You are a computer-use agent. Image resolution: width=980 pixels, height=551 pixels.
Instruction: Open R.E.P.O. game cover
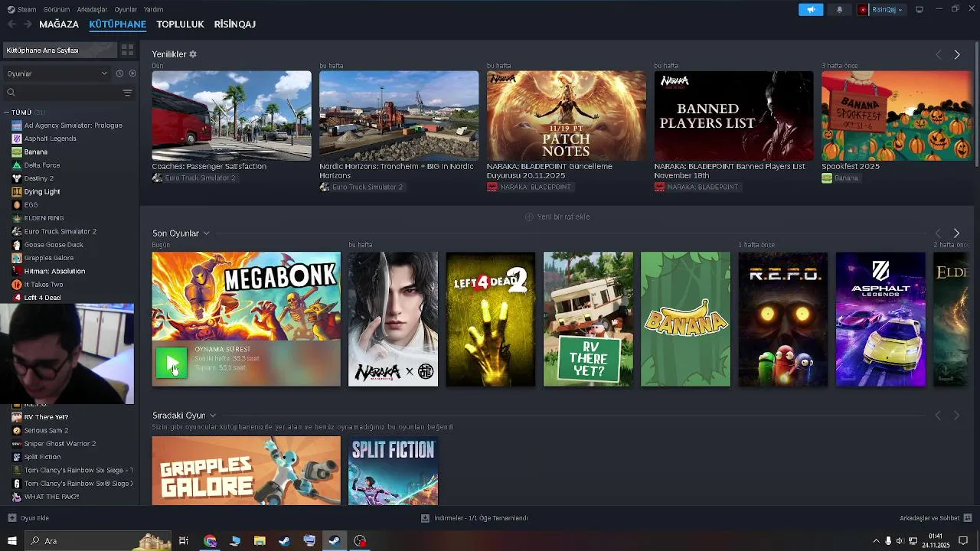tap(782, 319)
